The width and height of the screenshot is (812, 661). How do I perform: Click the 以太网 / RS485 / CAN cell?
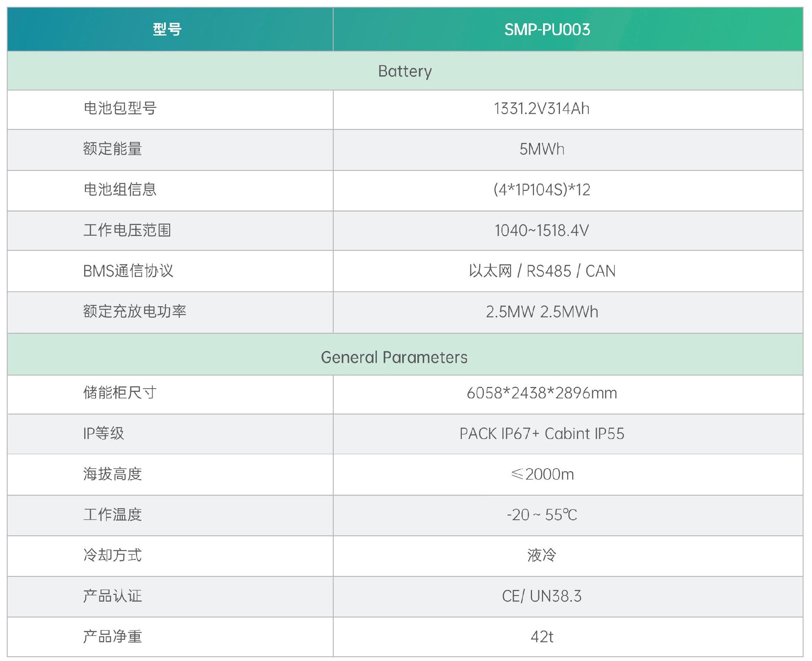[x=542, y=271]
